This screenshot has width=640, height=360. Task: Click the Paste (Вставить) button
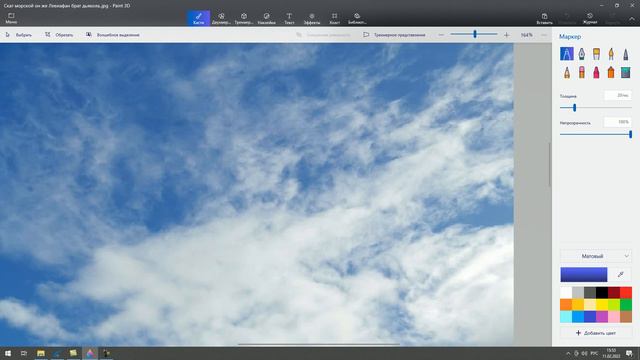click(x=544, y=18)
